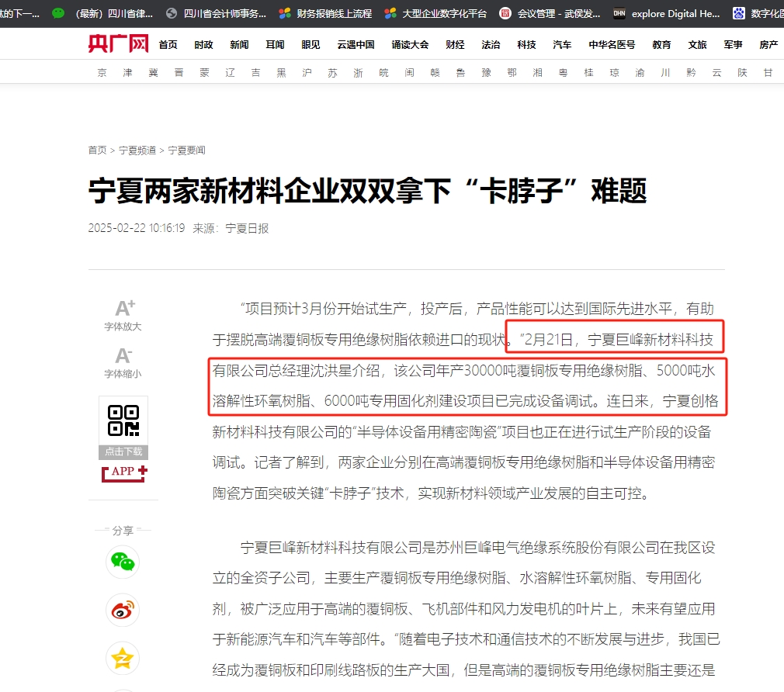Screen dimensions: 784x692
Task: Go to 首页 in the main navigation
Action: (168, 44)
